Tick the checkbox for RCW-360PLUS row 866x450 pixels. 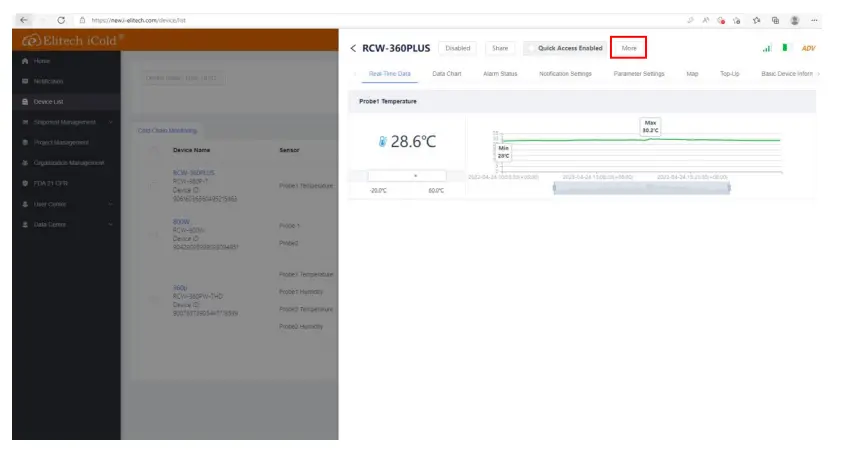(x=154, y=186)
